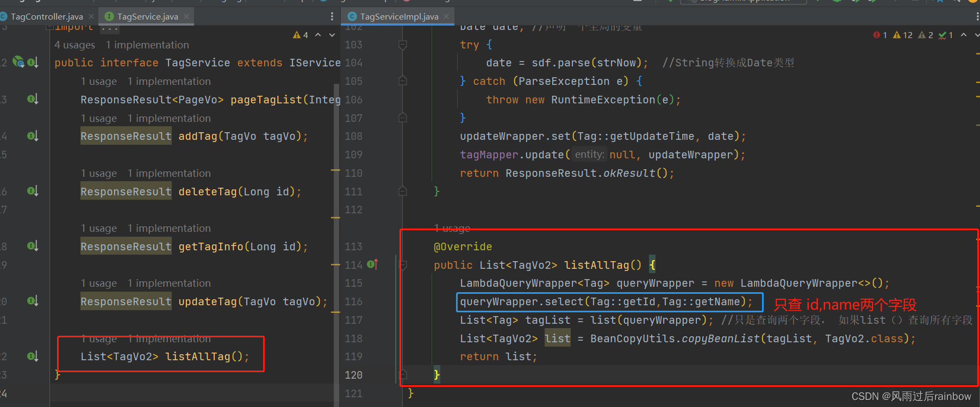
Task: Click '1 usage' hint above addTag
Action: point(99,118)
